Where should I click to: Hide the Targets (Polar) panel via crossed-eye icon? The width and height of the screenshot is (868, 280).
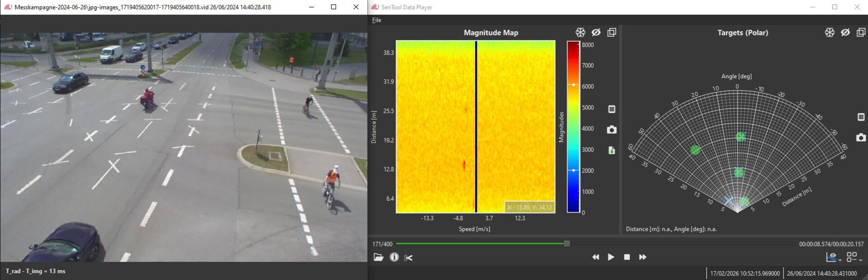click(845, 32)
